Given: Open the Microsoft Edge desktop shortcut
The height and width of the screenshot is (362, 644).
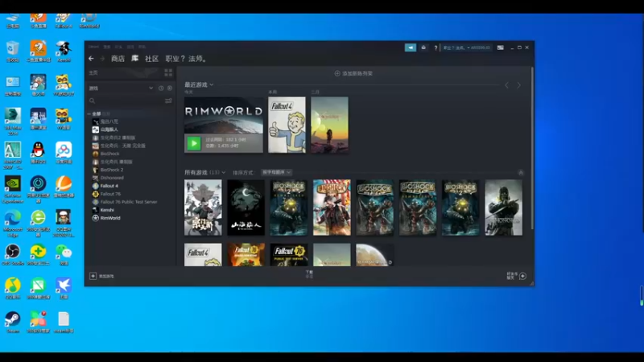Looking at the screenshot, I should click(x=13, y=224).
